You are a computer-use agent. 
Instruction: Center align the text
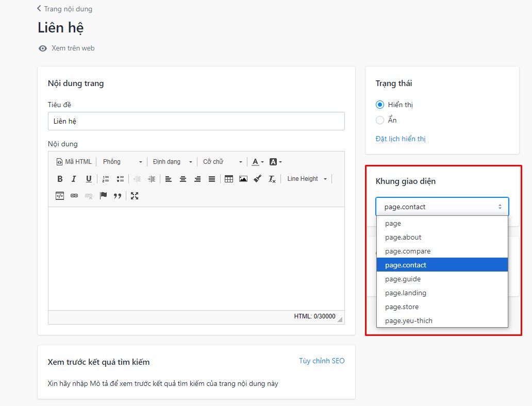(183, 179)
